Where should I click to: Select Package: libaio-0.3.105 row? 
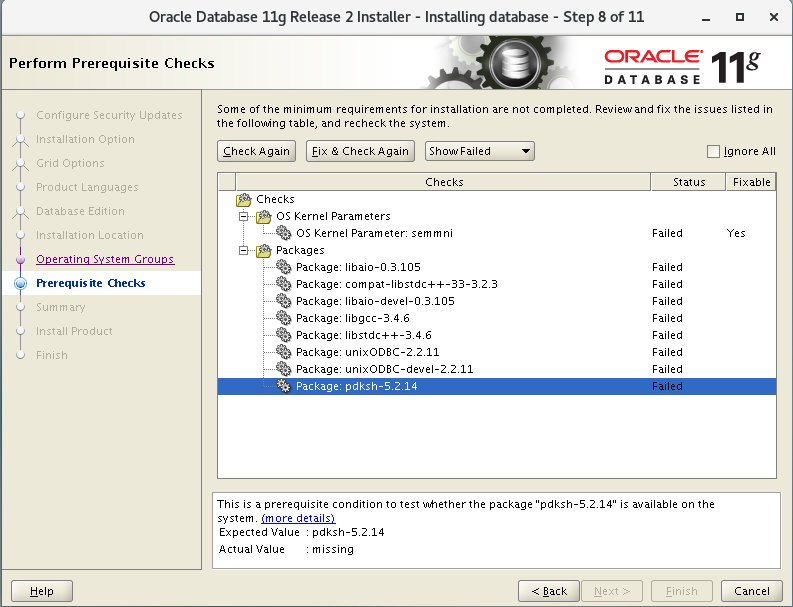[x=497, y=267]
